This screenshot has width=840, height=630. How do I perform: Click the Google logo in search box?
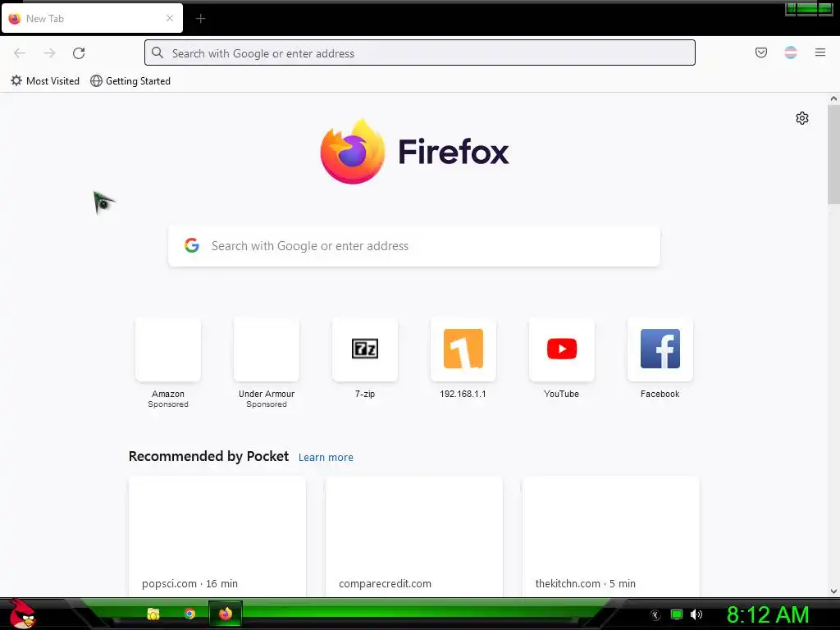click(x=192, y=245)
